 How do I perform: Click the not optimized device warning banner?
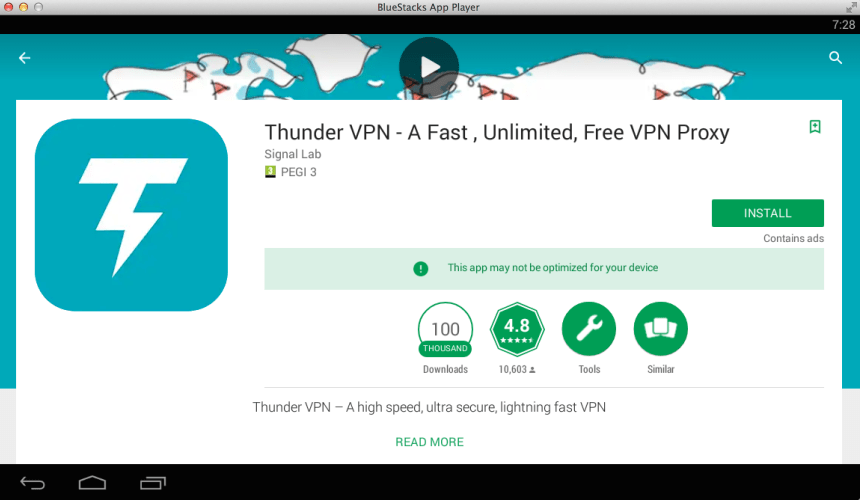point(544,269)
